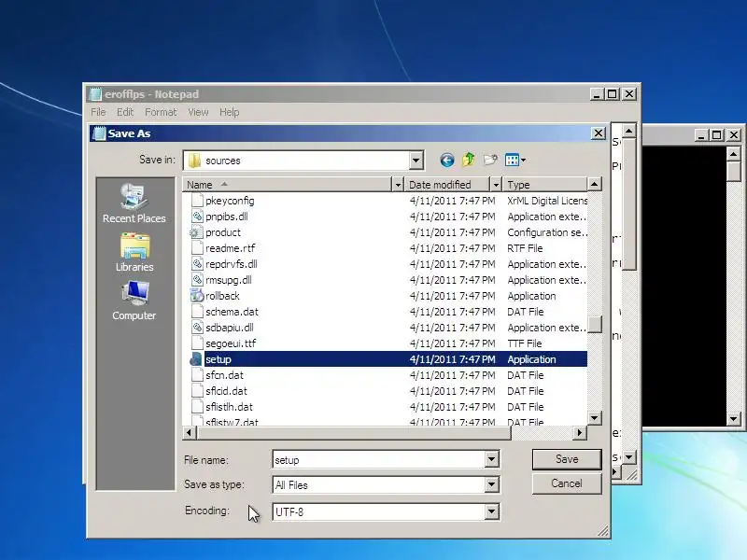Click the pkeyconfig file icon

pos(197,201)
